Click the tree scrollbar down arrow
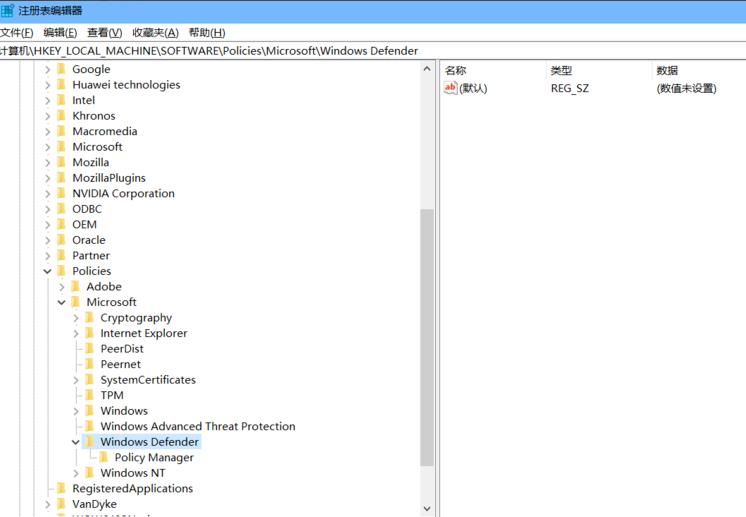The width and height of the screenshot is (746, 517). [x=427, y=508]
